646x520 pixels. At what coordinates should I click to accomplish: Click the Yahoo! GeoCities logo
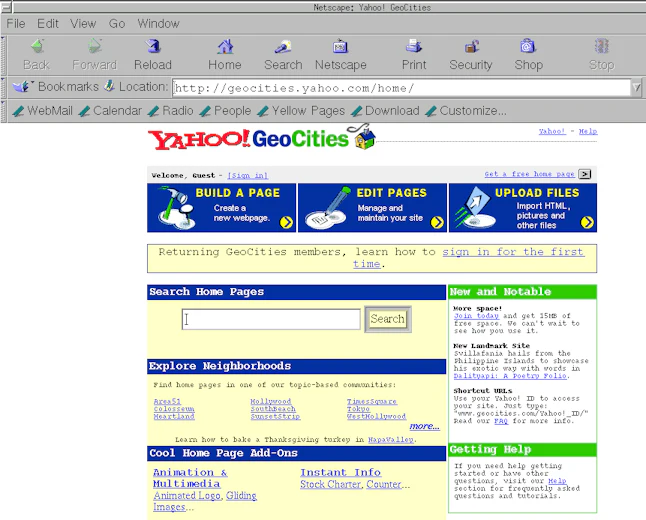pyautogui.click(x=262, y=138)
